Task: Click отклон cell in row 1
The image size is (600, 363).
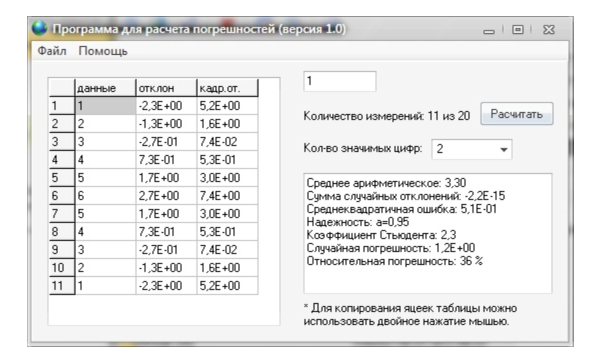Action: tap(166, 106)
